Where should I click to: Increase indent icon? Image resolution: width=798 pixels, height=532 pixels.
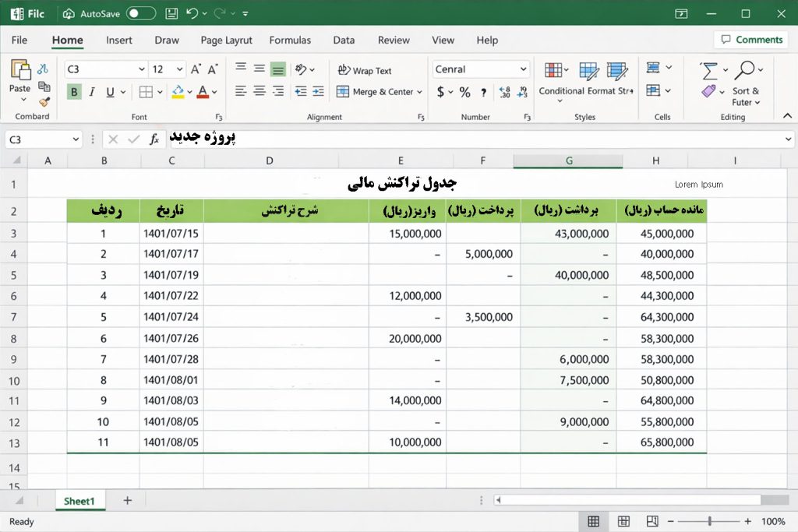pyautogui.click(x=319, y=91)
